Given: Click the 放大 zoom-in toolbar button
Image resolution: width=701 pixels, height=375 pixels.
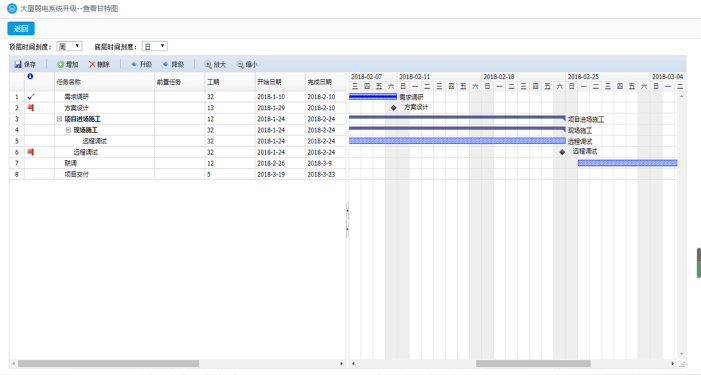Looking at the screenshot, I should [215, 64].
